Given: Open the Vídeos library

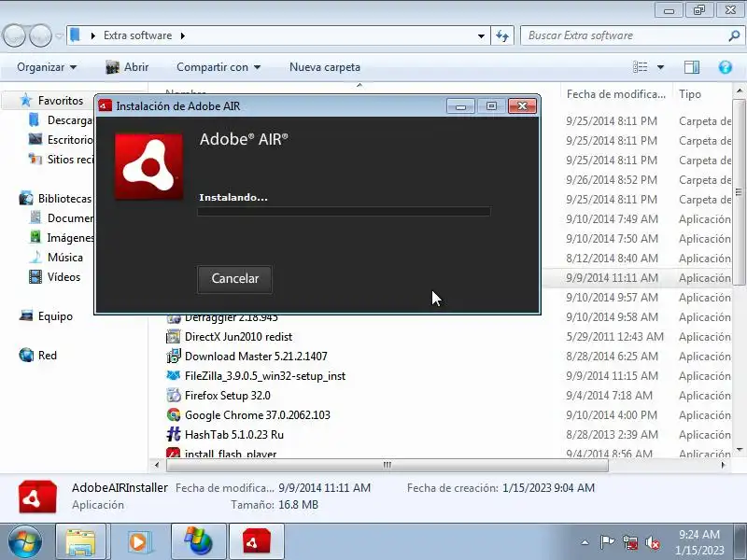Looking at the screenshot, I should point(63,276).
